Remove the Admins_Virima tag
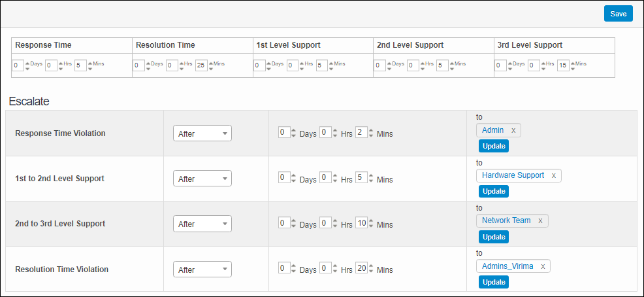The width and height of the screenshot is (644, 297). click(543, 266)
